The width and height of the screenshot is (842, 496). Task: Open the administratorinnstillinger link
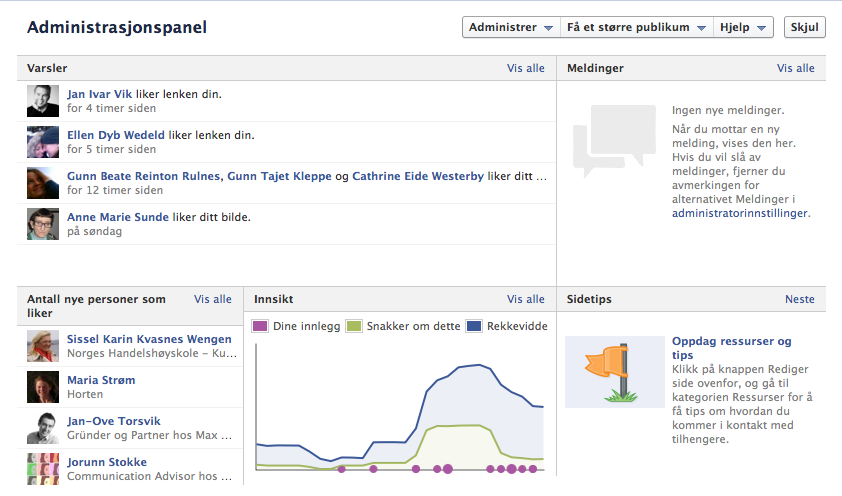click(x=738, y=213)
